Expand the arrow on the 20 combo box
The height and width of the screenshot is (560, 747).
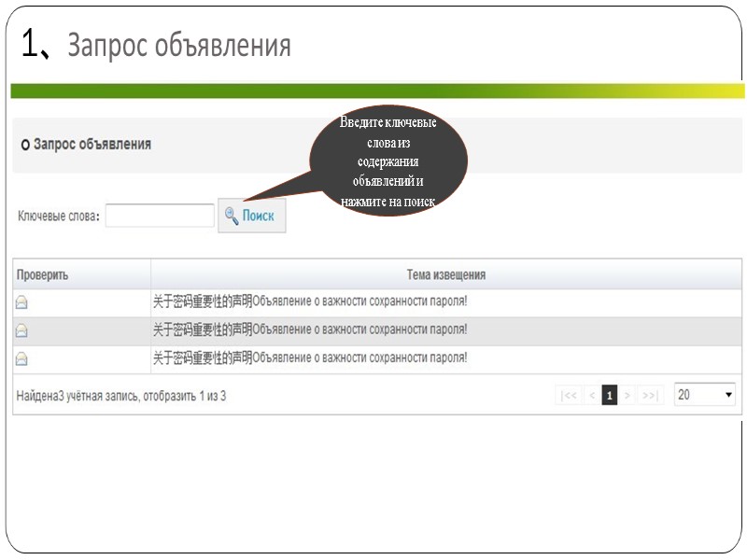pyautogui.click(x=728, y=394)
